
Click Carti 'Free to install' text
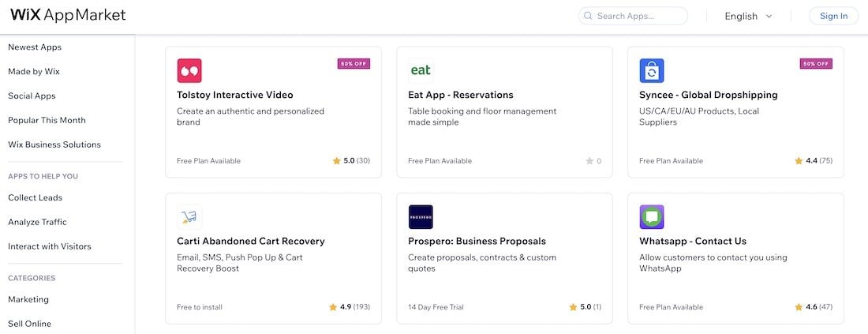click(200, 307)
